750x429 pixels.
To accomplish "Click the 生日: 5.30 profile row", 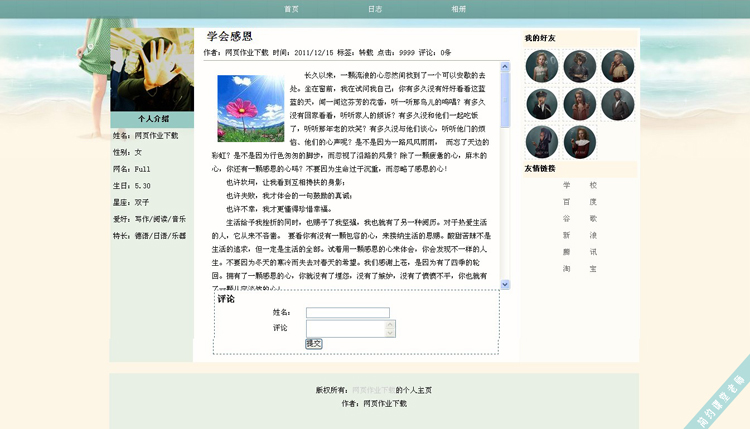I will tap(132, 186).
